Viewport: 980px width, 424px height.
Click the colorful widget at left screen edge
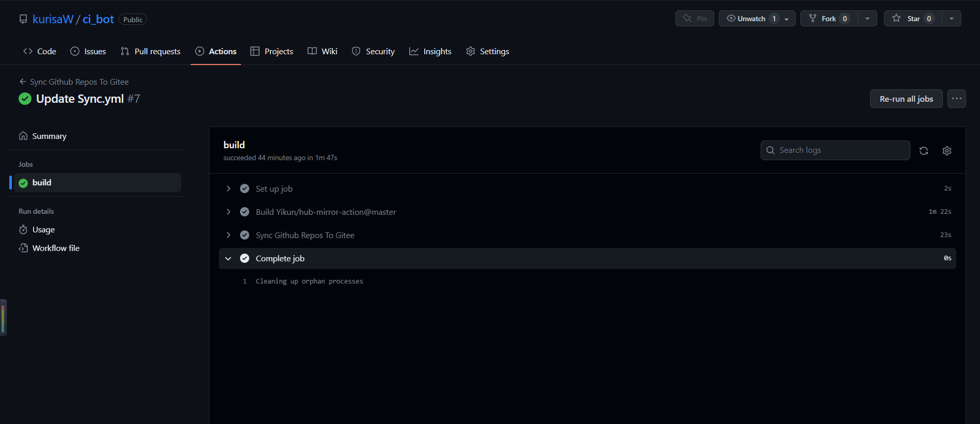tap(3, 318)
